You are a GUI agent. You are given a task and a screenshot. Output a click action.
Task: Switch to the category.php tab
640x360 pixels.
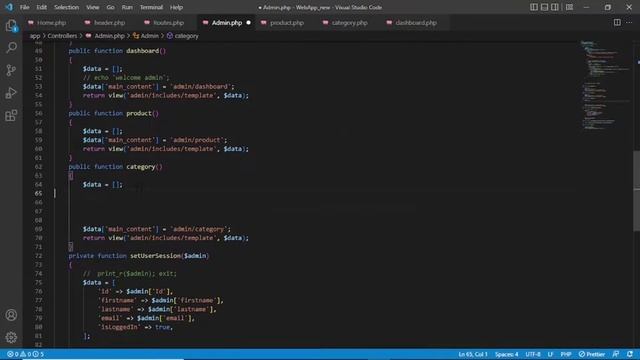pyautogui.click(x=349, y=23)
